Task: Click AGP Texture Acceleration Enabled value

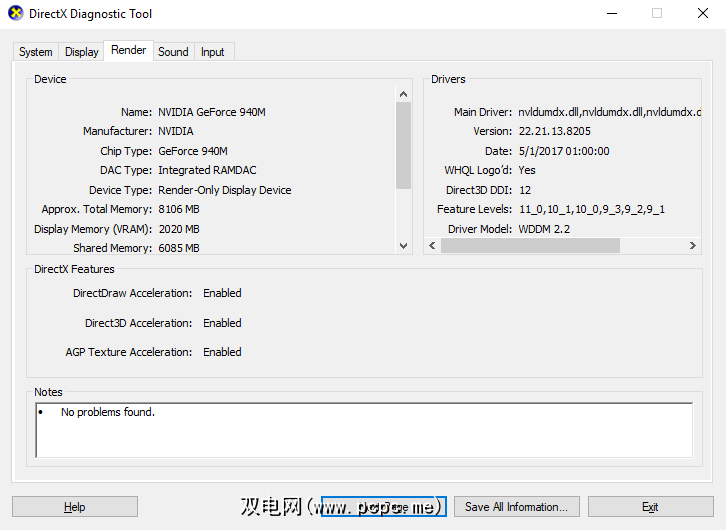Action: click(x=222, y=352)
